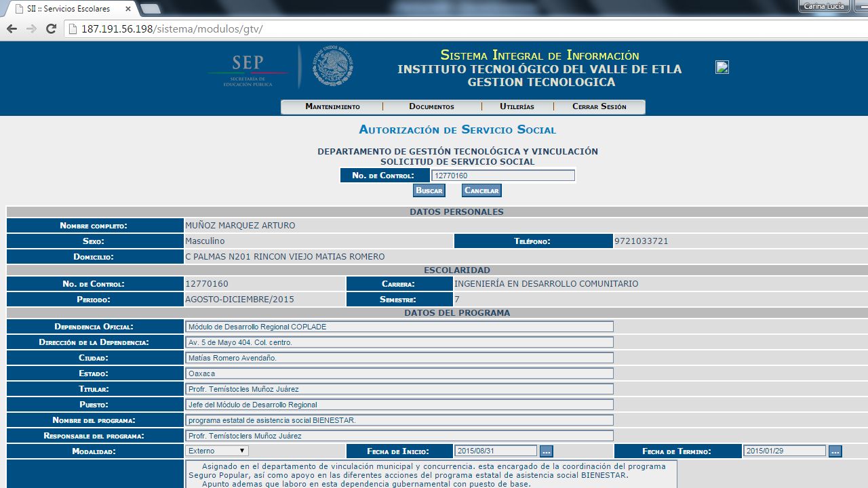Image resolution: width=868 pixels, height=488 pixels.
Task: Click the Fecha de Inicio date field
Action: click(496, 451)
